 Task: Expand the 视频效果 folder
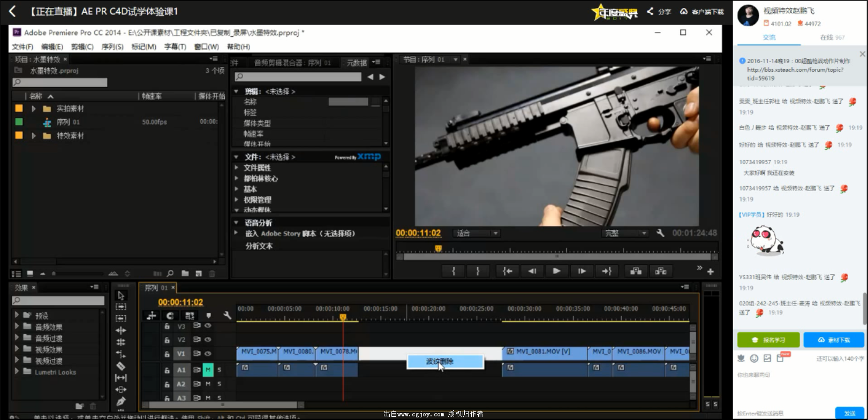click(17, 349)
